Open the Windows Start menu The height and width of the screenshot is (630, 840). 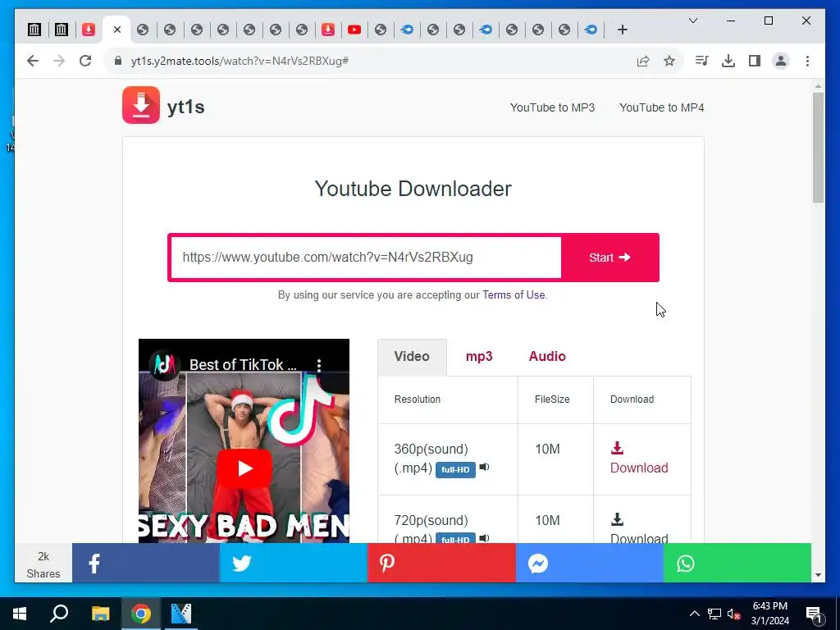[20, 614]
